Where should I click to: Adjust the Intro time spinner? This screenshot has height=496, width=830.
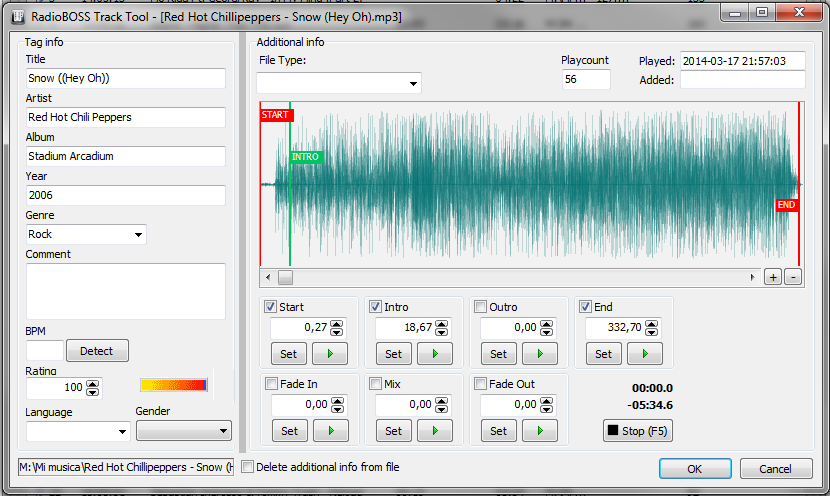tap(441, 328)
